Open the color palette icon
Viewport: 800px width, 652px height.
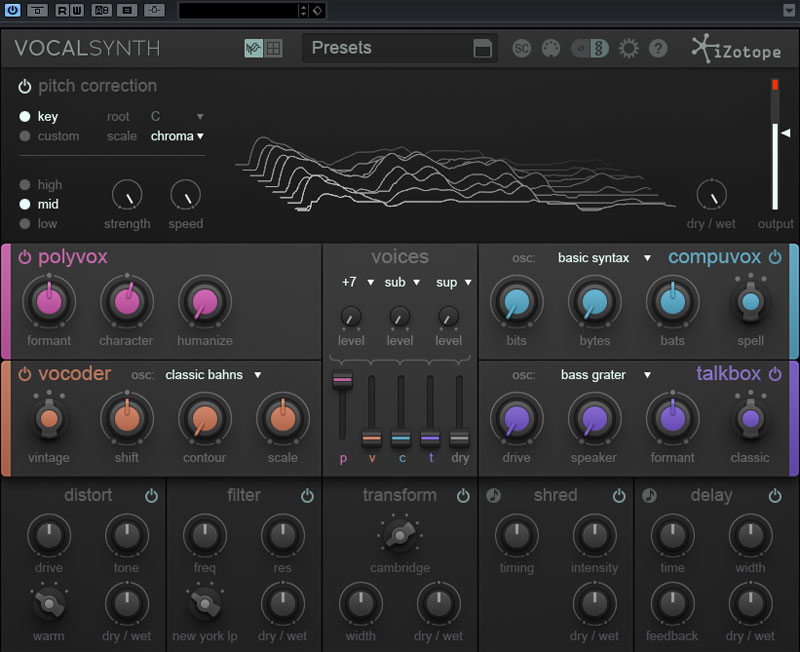coord(551,48)
